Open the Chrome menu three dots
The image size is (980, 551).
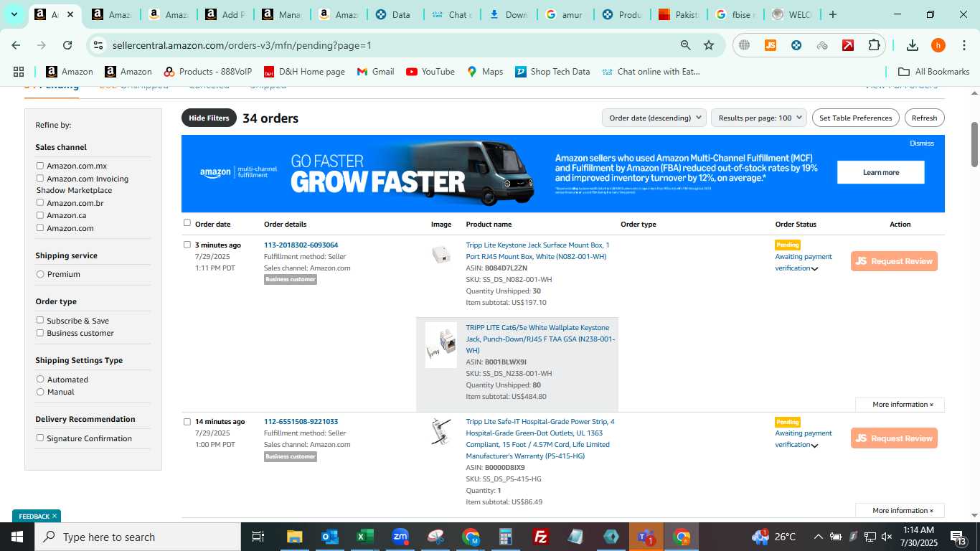point(963,45)
